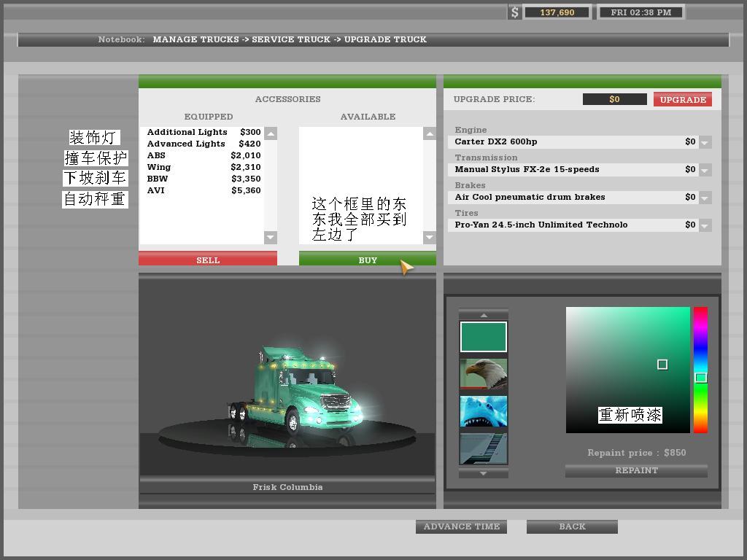Expand the Brakes selection dropdown
The width and height of the screenshot is (747, 560).
[x=705, y=198]
